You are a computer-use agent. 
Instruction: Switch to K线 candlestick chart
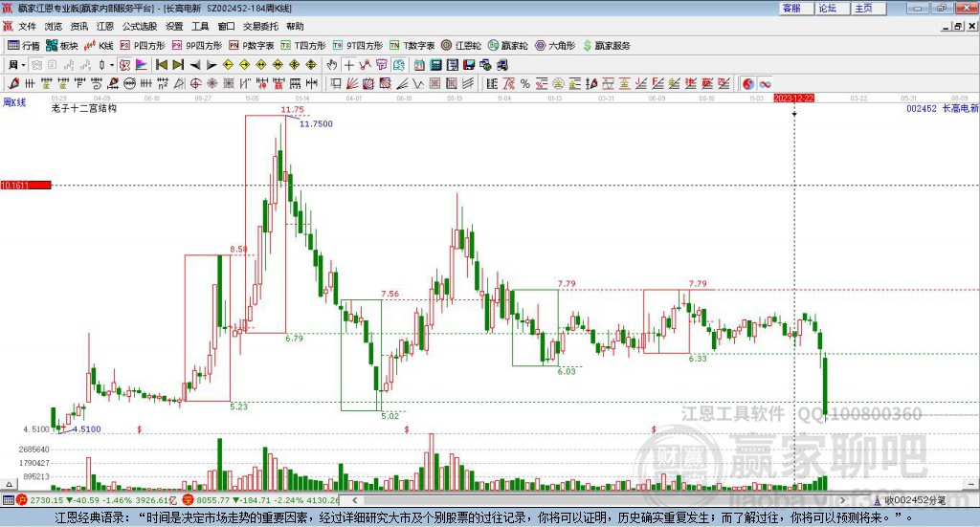(99, 46)
